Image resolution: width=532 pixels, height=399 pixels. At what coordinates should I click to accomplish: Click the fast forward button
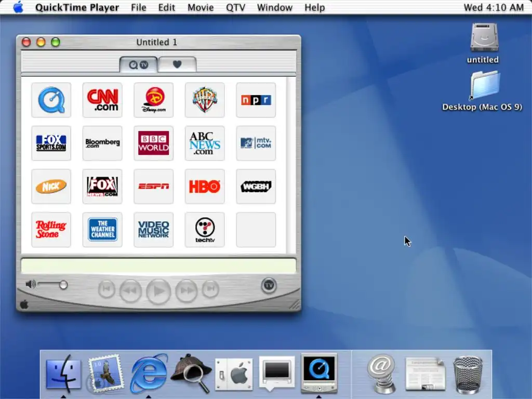187,291
